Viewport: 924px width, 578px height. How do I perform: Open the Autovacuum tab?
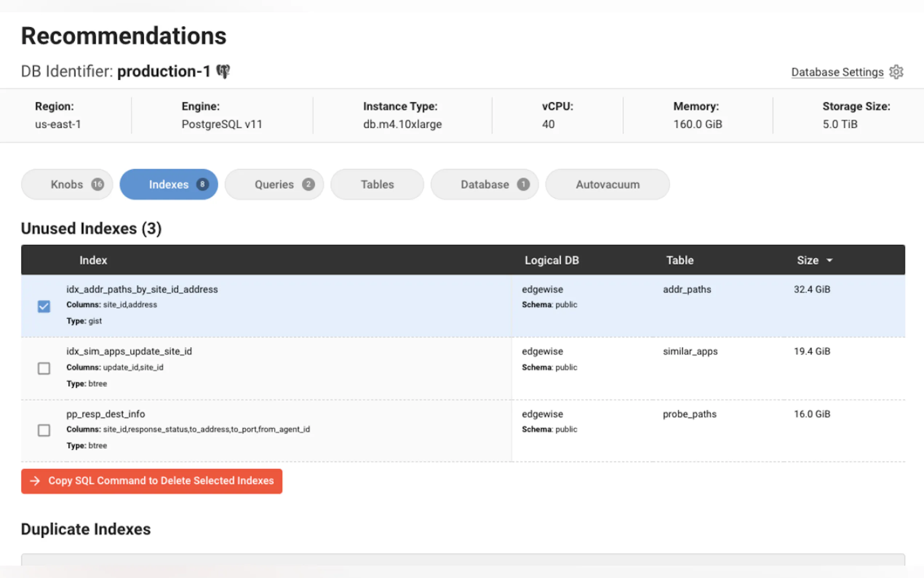(608, 184)
